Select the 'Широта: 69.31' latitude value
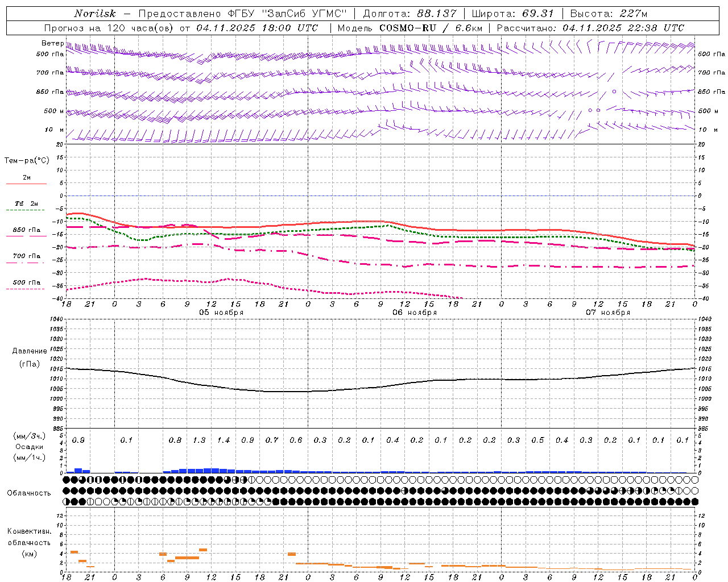Image resolution: width=728 pixels, height=582 pixels. (513, 14)
